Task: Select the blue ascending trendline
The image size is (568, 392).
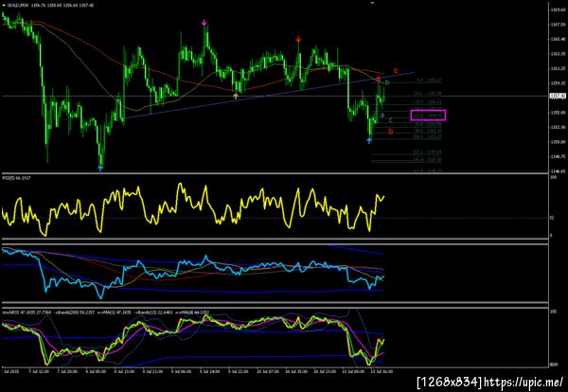Action: [x=270, y=96]
